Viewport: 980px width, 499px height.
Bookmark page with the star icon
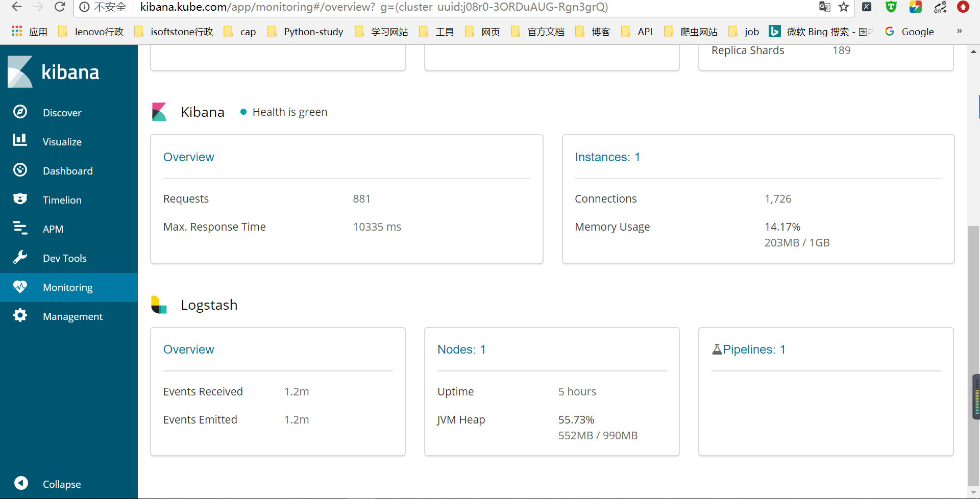coord(844,7)
